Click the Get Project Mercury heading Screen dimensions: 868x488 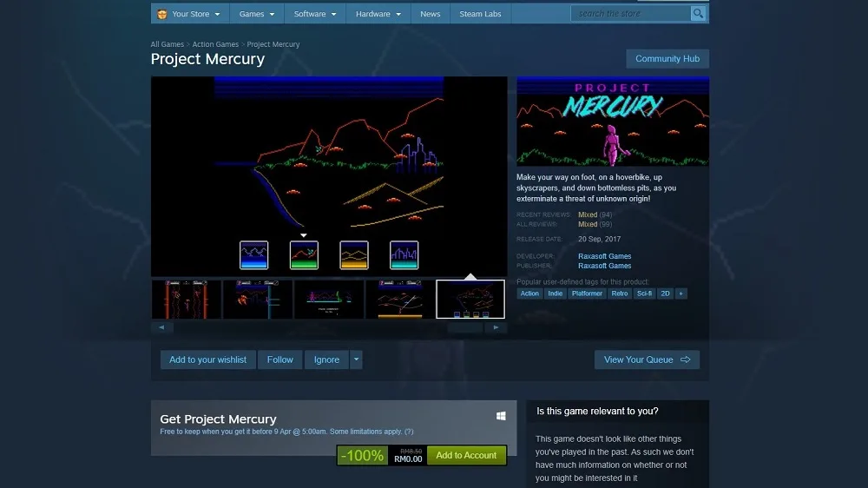(x=218, y=419)
